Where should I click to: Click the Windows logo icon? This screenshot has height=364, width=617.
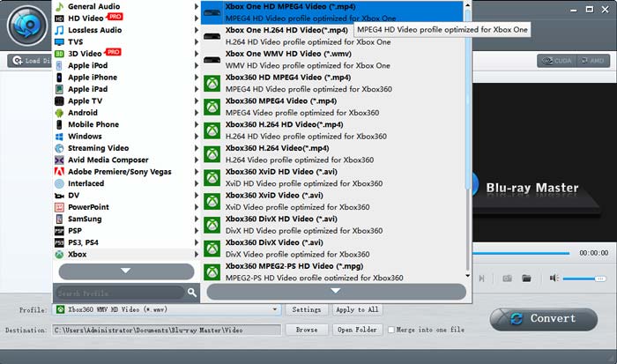59,137
